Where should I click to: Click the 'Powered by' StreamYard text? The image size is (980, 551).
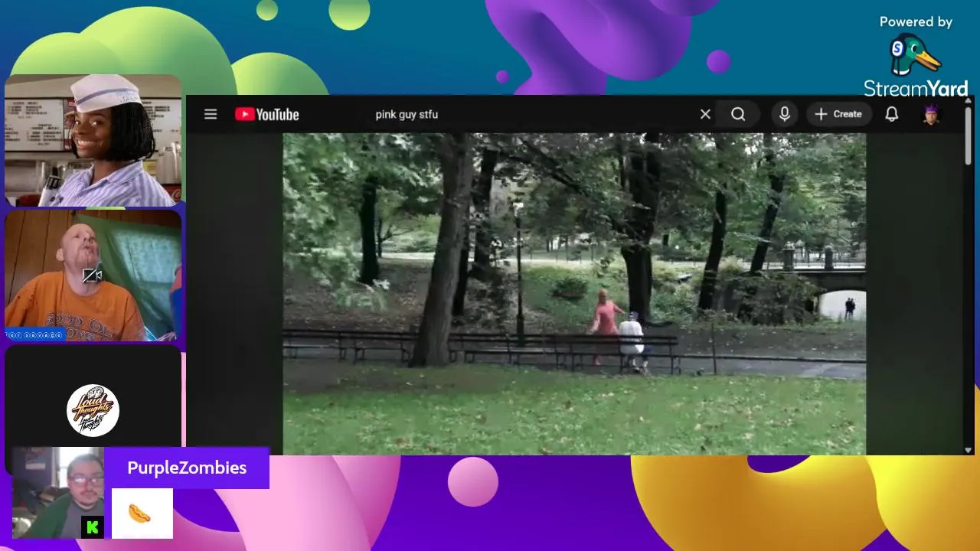[x=916, y=21]
